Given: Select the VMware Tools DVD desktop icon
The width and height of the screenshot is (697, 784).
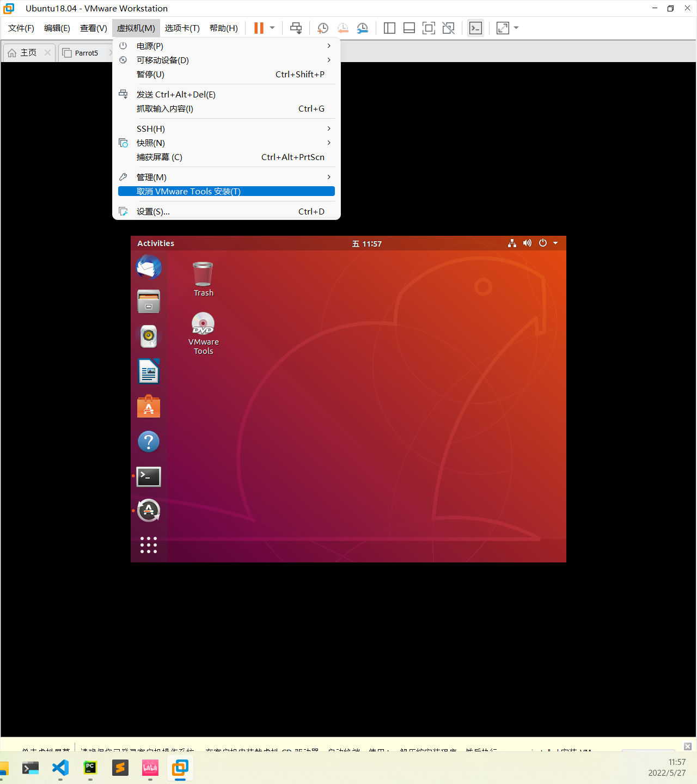Looking at the screenshot, I should 203,333.
